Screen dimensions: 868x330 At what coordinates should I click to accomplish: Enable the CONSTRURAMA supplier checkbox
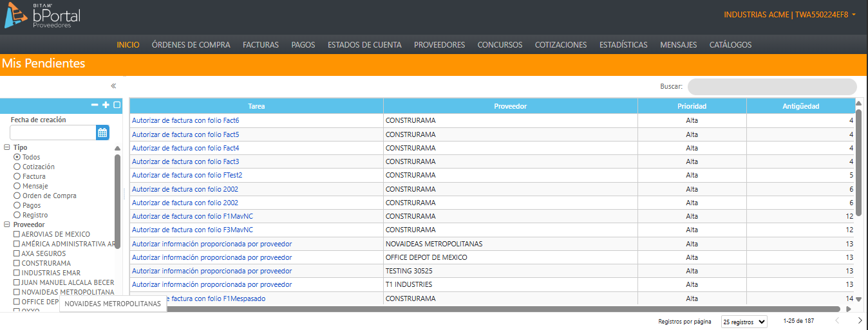(x=17, y=263)
